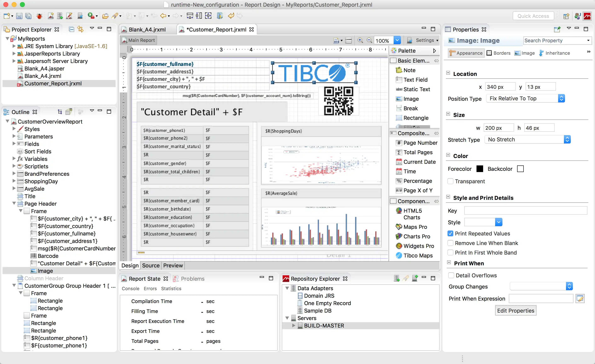
Task: Check the Transparent color option
Action: pos(450,181)
